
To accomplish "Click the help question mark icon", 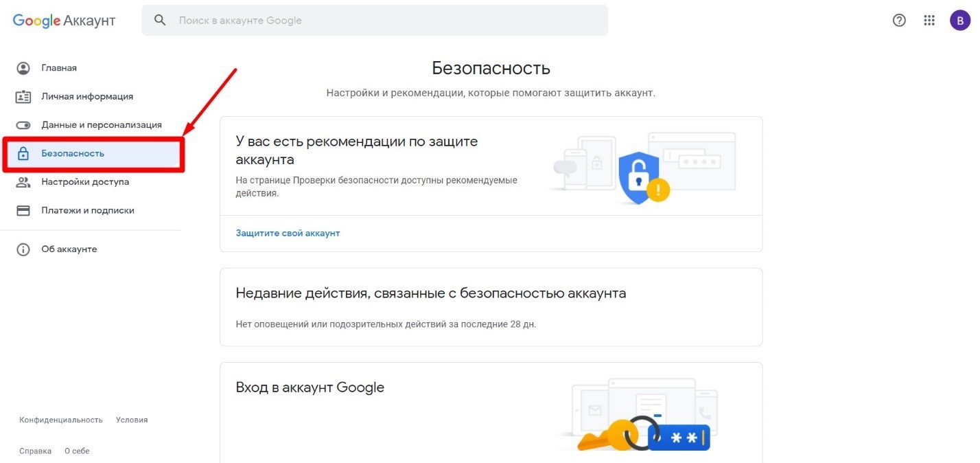I will (899, 21).
